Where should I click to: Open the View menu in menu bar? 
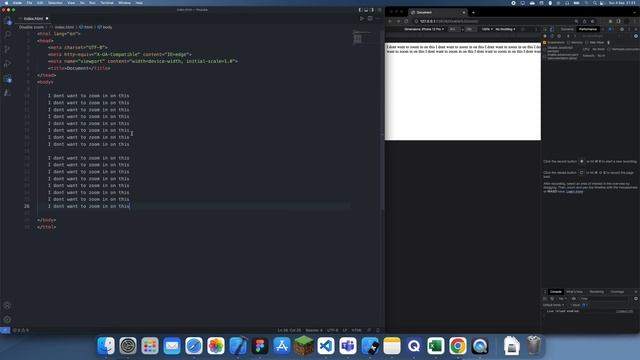pyautogui.click(x=71, y=3)
